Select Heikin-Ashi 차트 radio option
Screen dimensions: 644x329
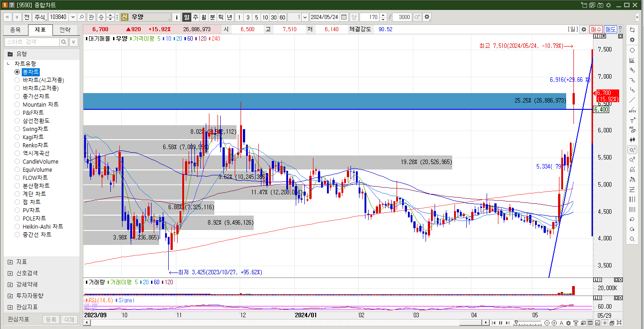pos(17,226)
